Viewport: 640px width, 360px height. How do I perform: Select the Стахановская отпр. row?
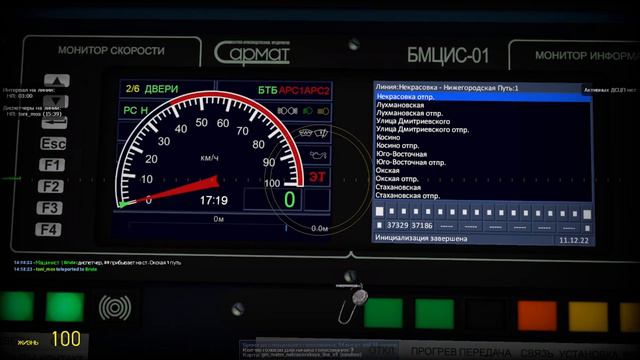coord(483,196)
